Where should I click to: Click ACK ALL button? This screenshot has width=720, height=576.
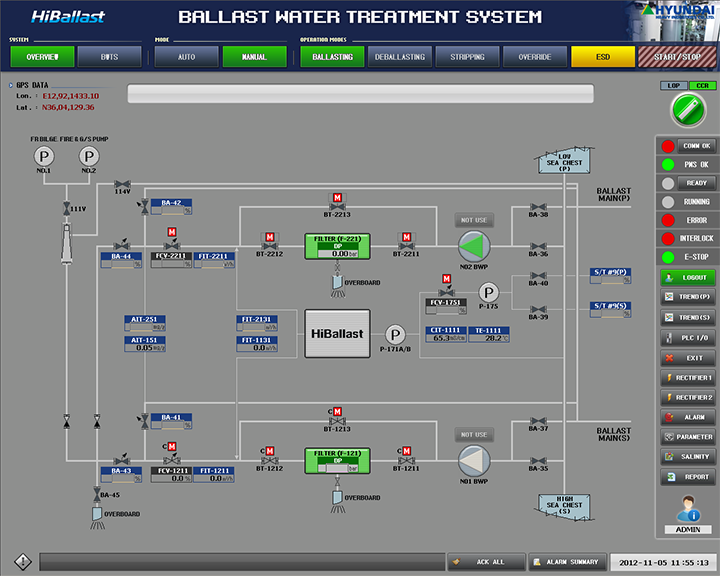pos(486,562)
